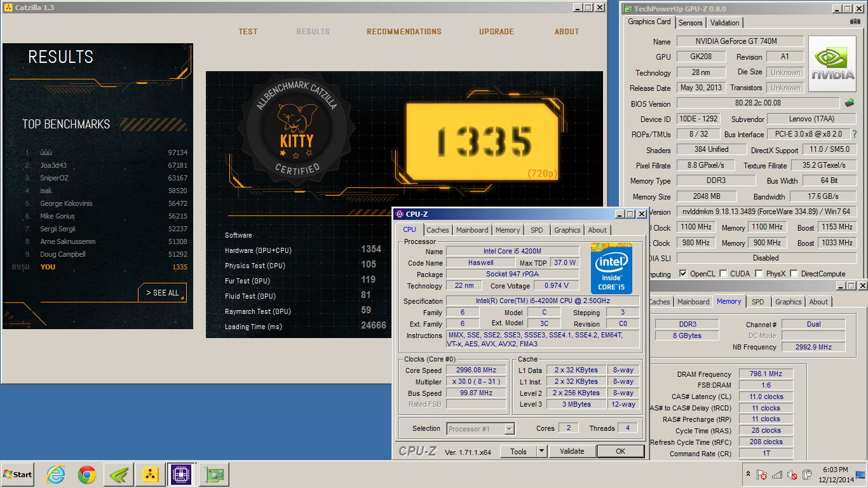The height and width of the screenshot is (488, 868).
Task: Click the SEE ALL button in Top Benchmarks
Action: click(x=162, y=292)
